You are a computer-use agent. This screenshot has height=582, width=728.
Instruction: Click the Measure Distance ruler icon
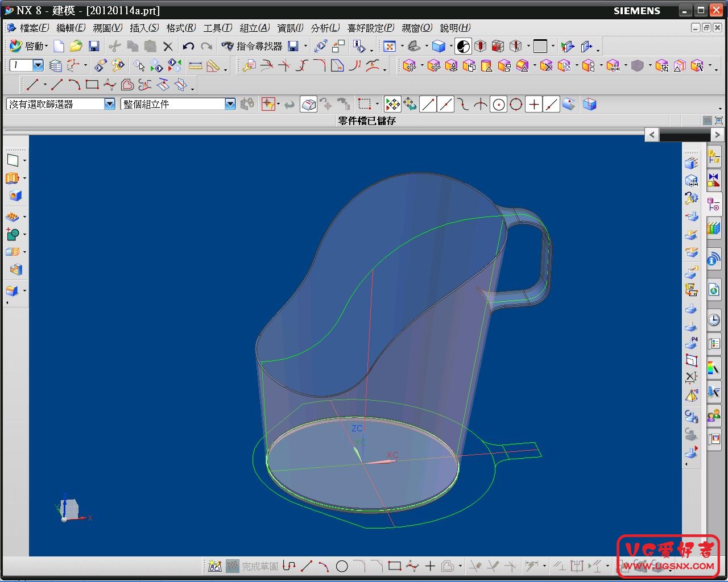pyautogui.click(x=195, y=66)
